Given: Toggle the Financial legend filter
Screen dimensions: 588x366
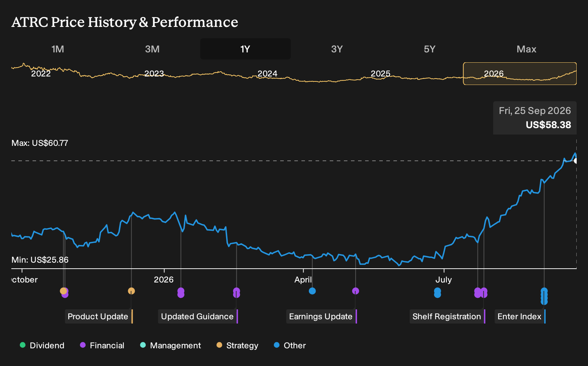Looking at the screenshot, I should point(102,345).
